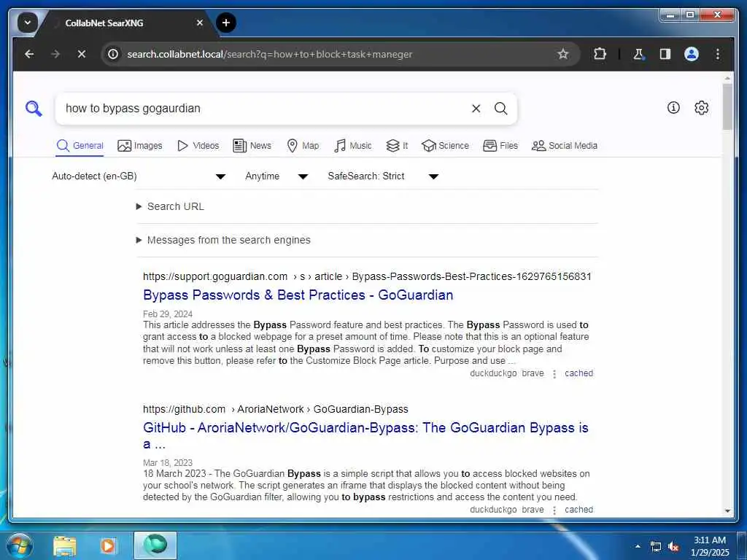747x560 pixels.
Task: Open Bypass Passwords & Best Practices result
Action: (298, 295)
